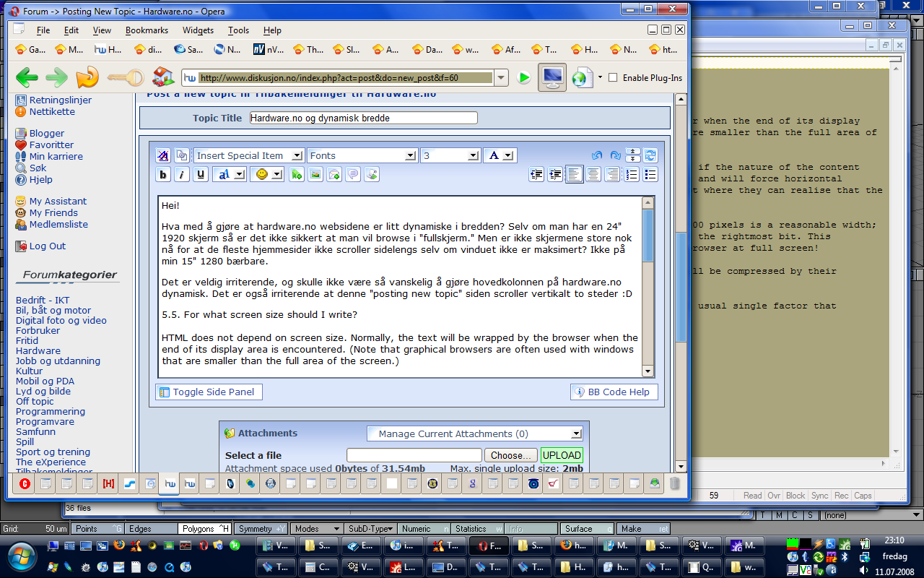Viewport: 924px width, 578px height.
Task: Open the dropdown arrow beside the globe page icon
Action: pos(600,77)
